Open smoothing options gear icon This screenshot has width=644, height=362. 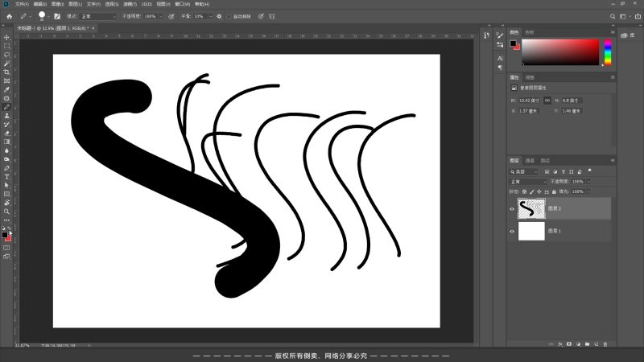[220, 16]
